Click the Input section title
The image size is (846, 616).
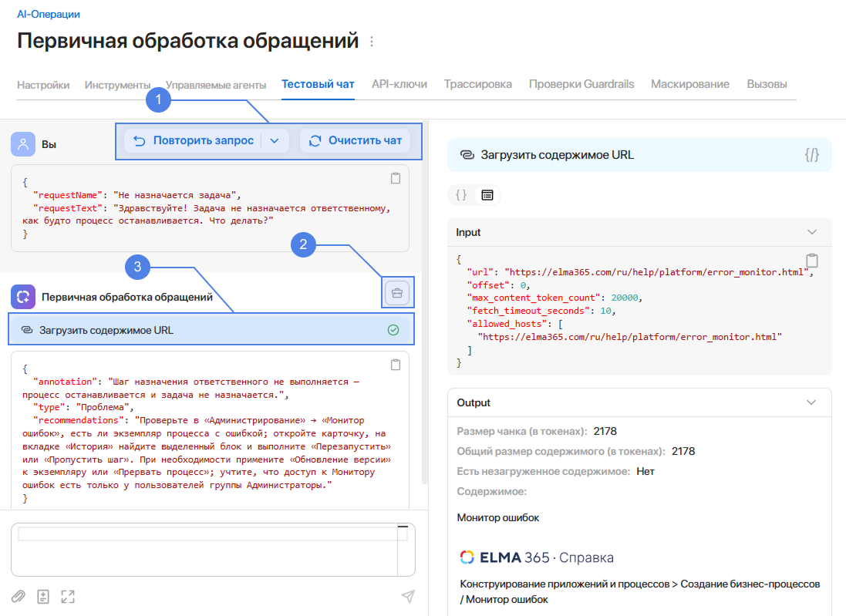click(468, 232)
